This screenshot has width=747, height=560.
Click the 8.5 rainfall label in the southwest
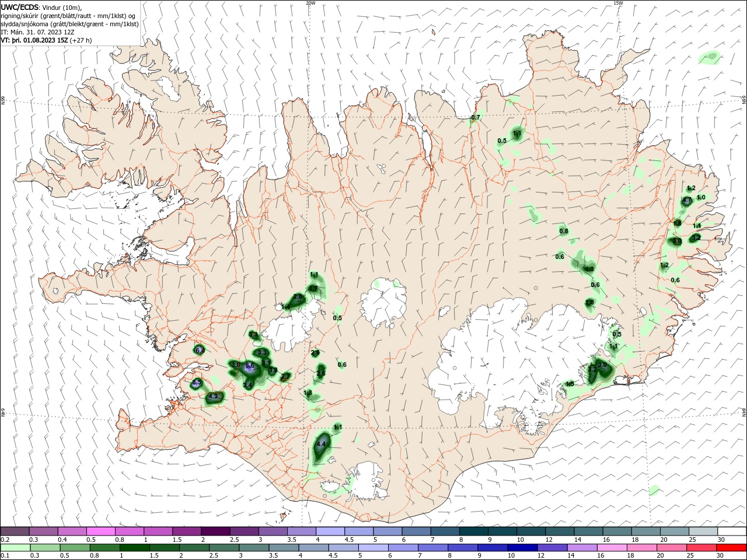click(x=197, y=383)
